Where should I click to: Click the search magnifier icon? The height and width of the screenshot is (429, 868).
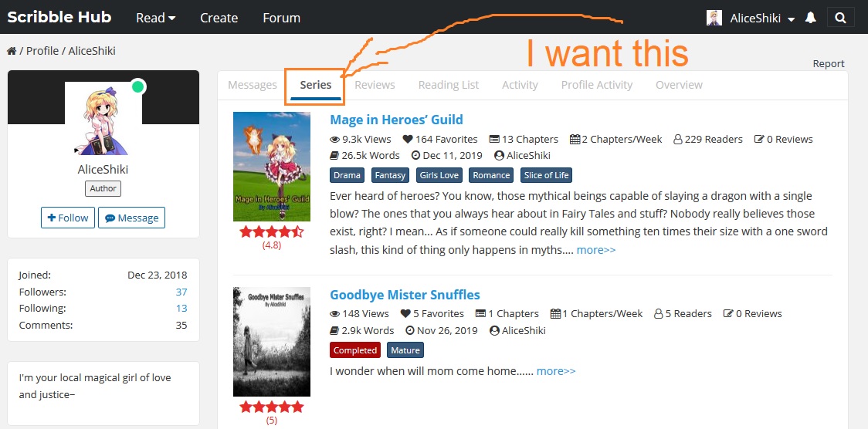pos(840,18)
